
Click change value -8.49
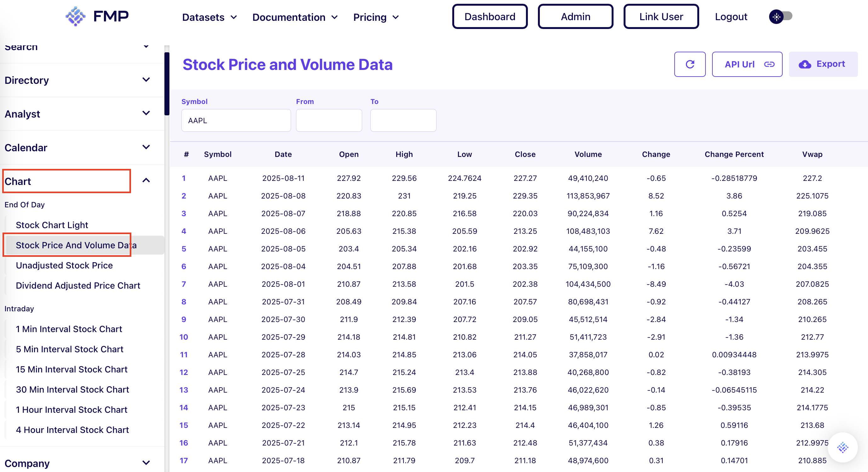click(656, 284)
